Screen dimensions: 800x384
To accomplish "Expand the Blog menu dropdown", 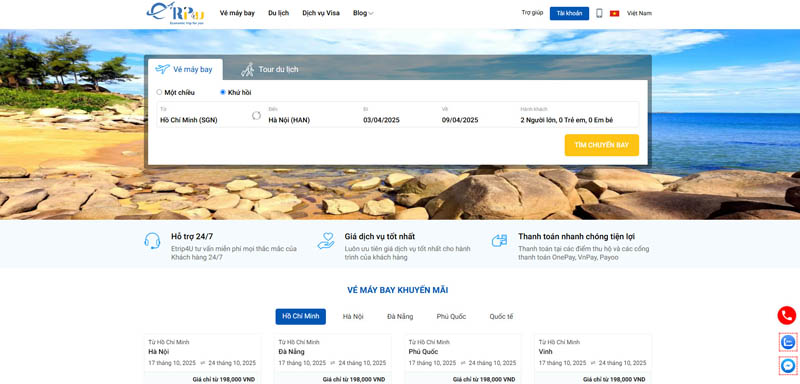I will [363, 13].
